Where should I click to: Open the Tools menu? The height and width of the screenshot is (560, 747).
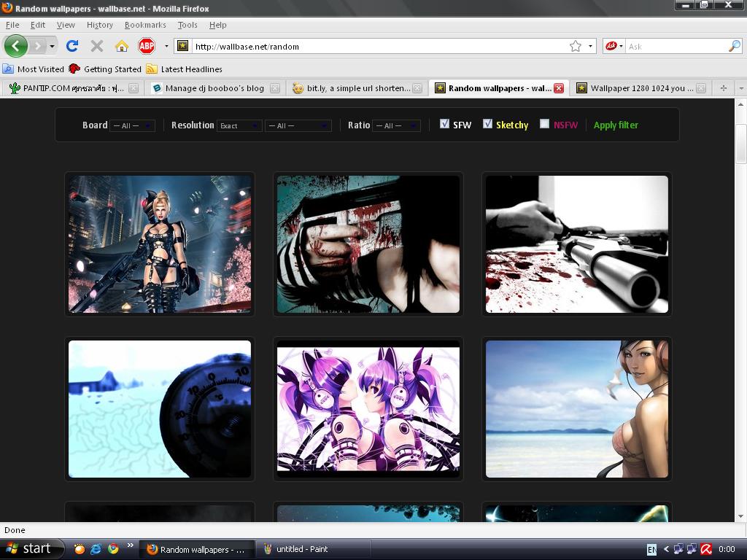[187, 25]
